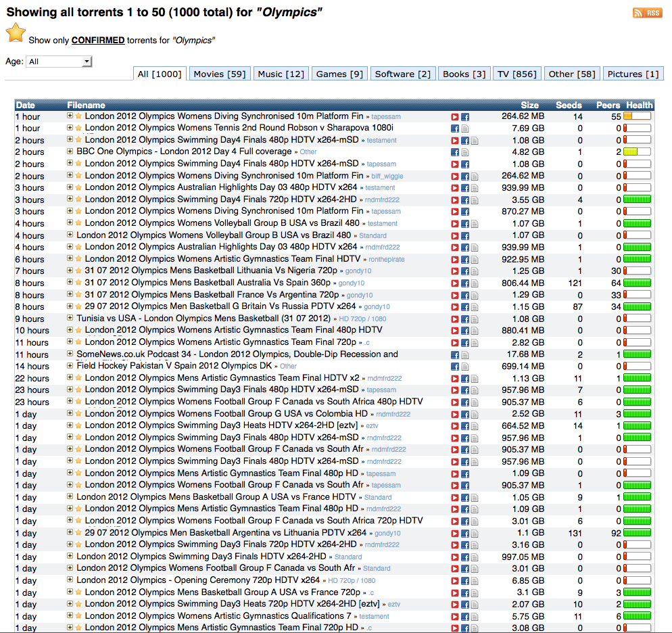Expand Field Hockey Pakistan V Spain details
Screen dimensions: 672x633
pyautogui.click(x=70, y=366)
